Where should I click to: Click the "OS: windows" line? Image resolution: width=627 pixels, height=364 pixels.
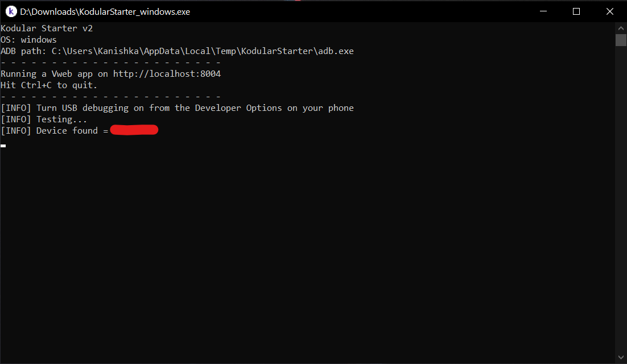pos(28,40)
